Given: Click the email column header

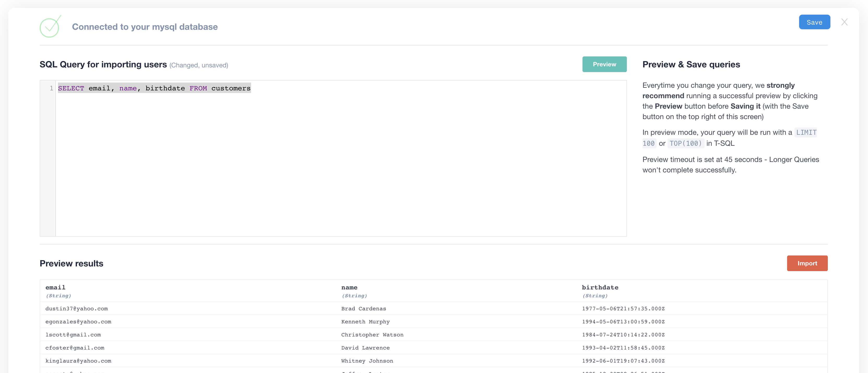Looking at the screenshot, I should tap(56, 287).
